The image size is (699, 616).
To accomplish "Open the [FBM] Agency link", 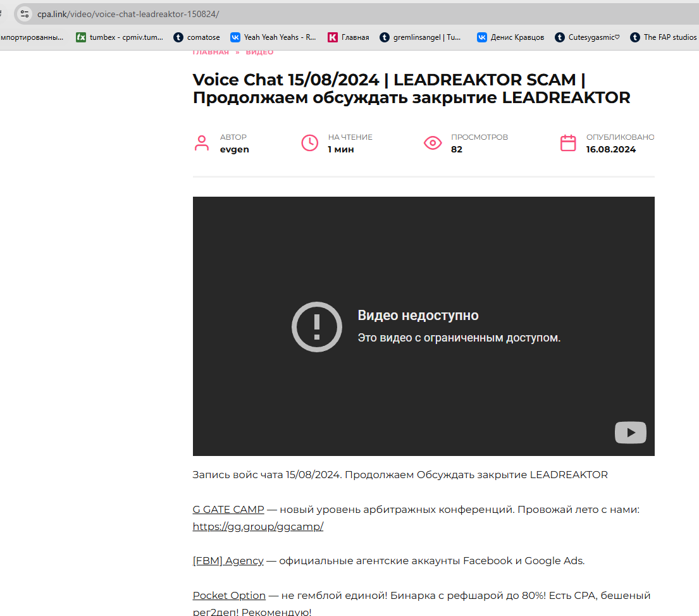I will pos(228,561).
